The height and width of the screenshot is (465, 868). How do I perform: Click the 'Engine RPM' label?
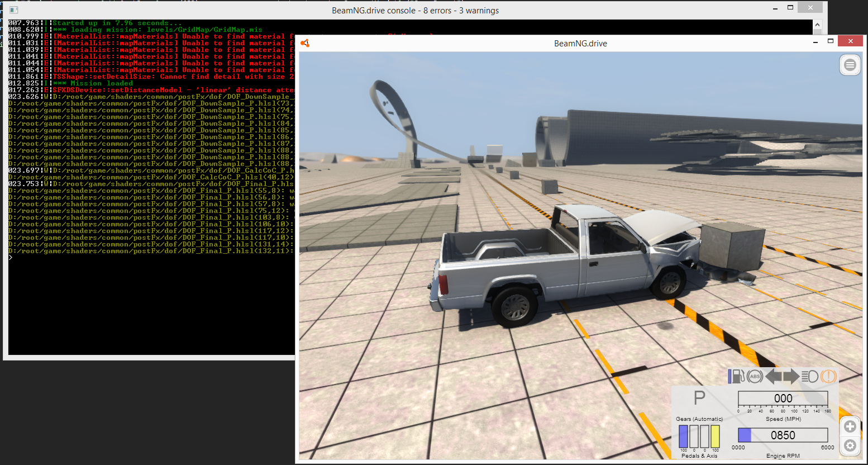point(783,456)
